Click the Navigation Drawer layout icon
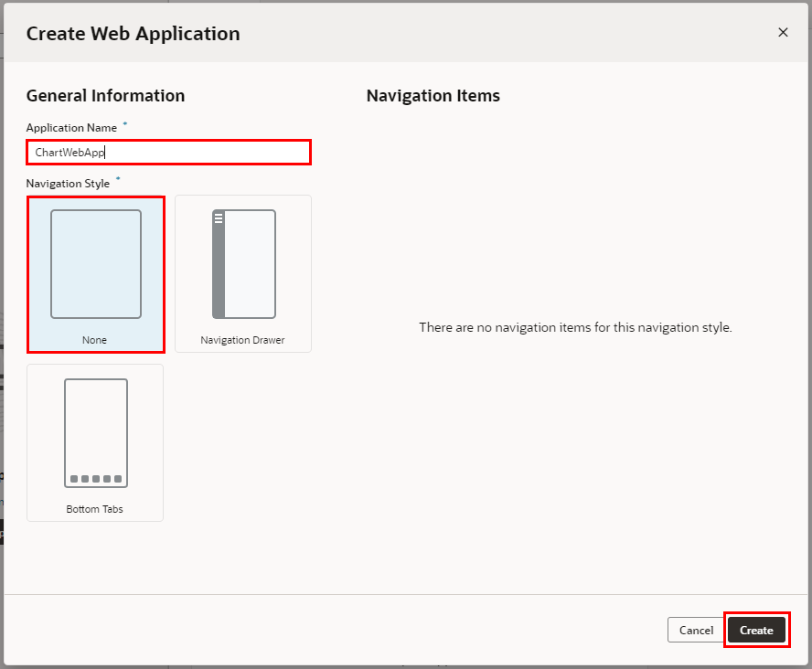812x669 pixels. pyautogui.click(x=244, y=264)
